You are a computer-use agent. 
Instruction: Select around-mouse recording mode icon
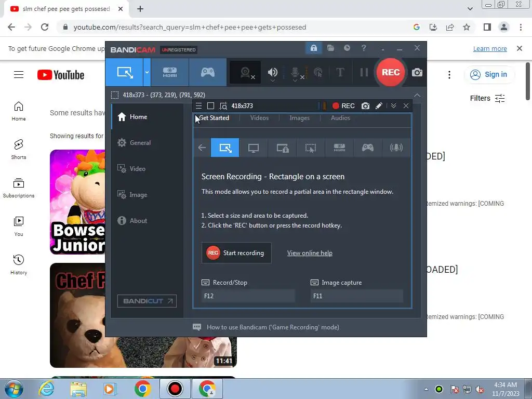coord(311,148)
